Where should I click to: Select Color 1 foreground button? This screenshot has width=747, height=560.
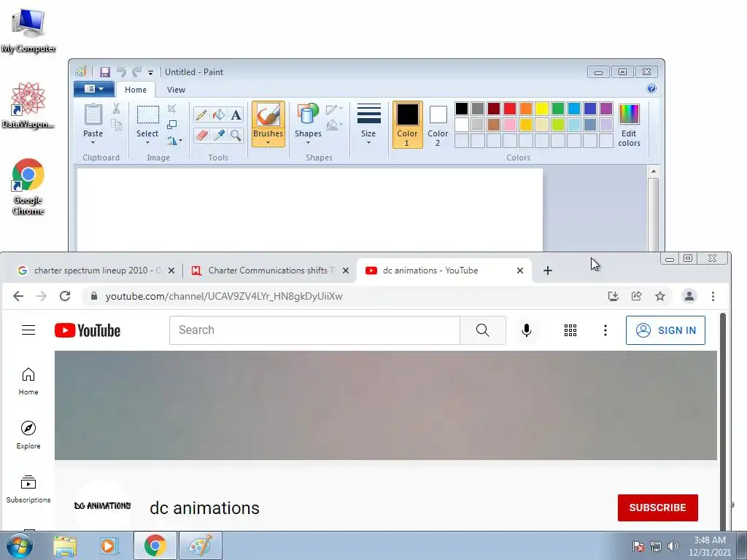tap(407, 125)
